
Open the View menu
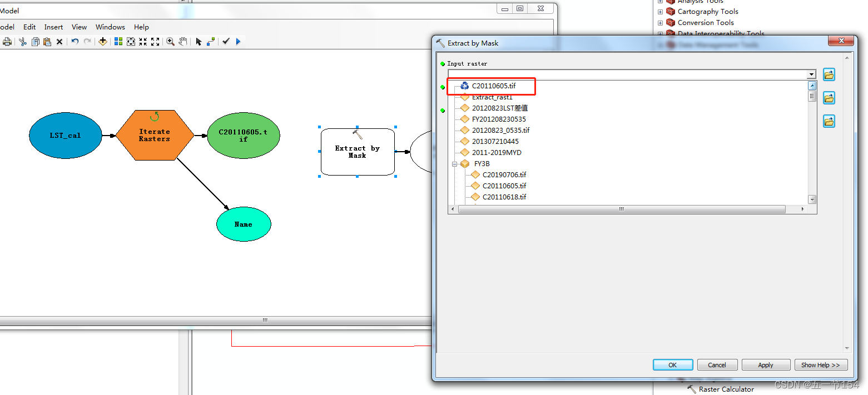pos(80,27)
